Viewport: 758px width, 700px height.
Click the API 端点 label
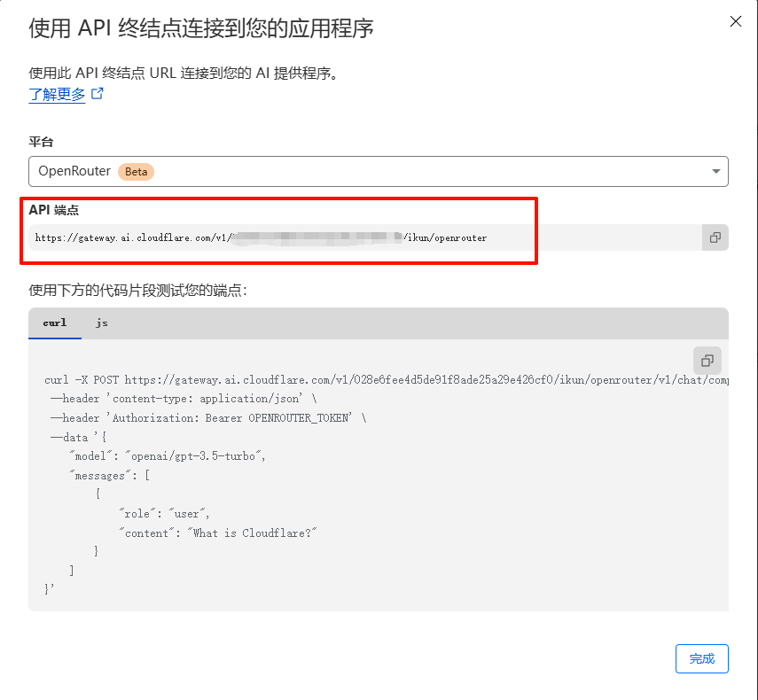click(x=54, y=210)
